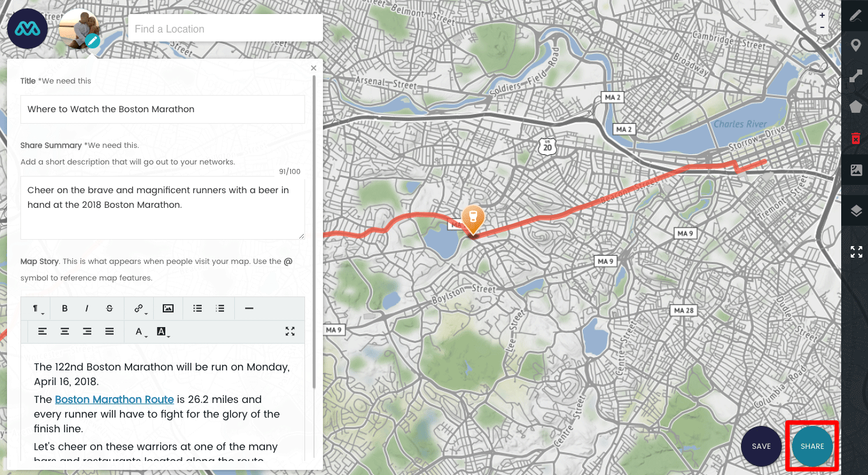This screenshot has width=868, height=475.
Task: Toggle fullscreen map from sidebar
Action: [856, 252]
